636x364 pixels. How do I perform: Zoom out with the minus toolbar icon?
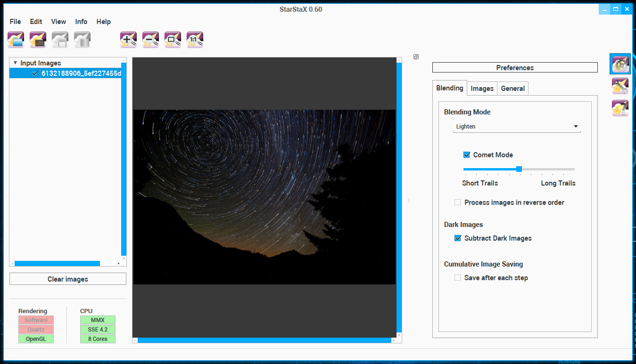(150, 40)
